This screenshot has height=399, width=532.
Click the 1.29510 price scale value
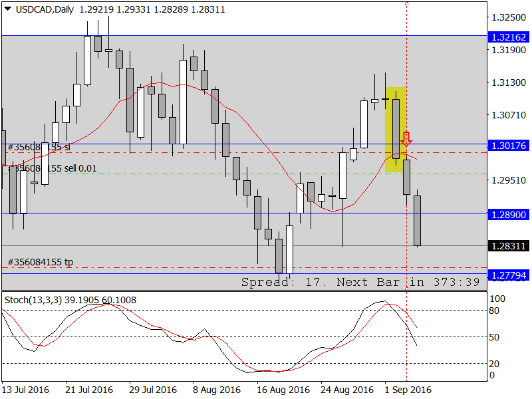[509, 180]
